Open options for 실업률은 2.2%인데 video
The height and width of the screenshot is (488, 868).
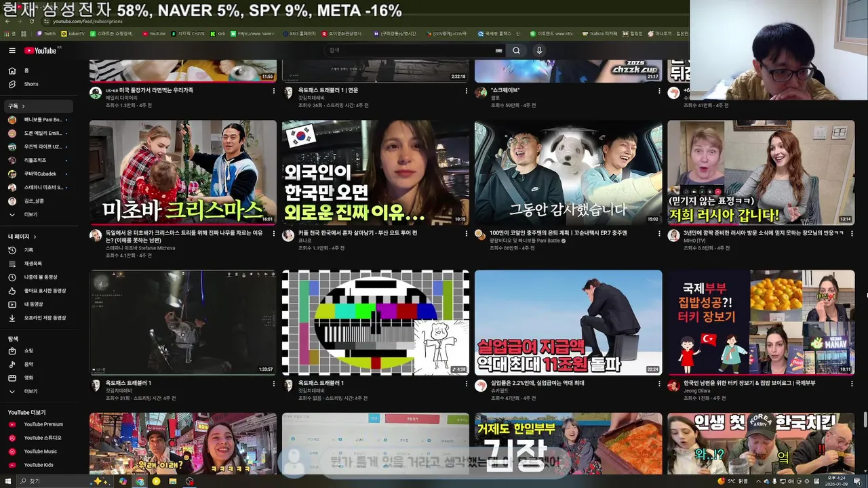[659, 384]
